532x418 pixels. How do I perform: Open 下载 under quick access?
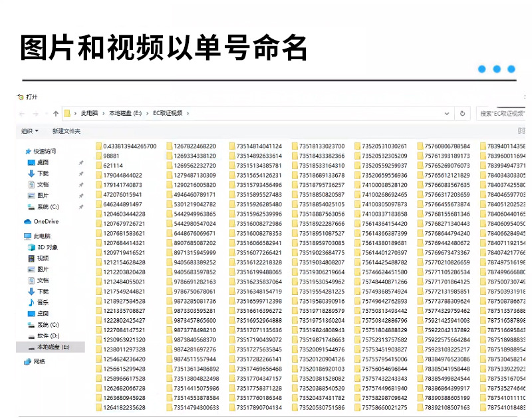click(43, 174)
